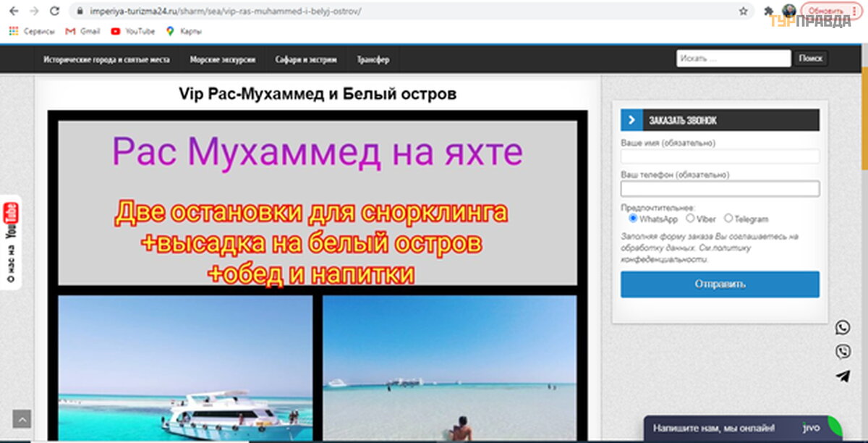
Task: Expand the Морские экскурсии menu
Action: (x=222, y=59)
